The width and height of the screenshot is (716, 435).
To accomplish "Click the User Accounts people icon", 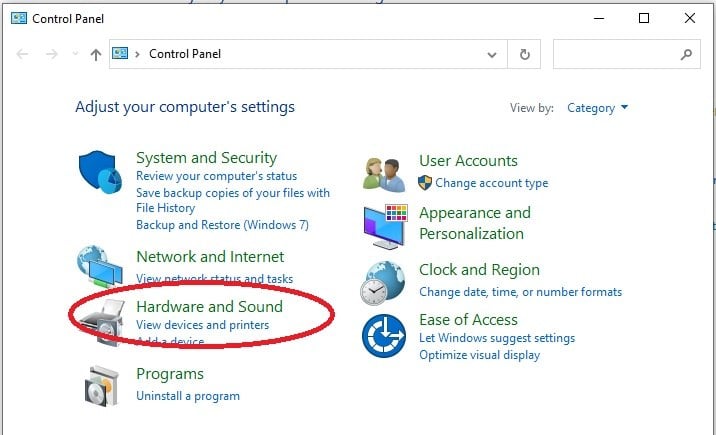I will coord(384,172).
